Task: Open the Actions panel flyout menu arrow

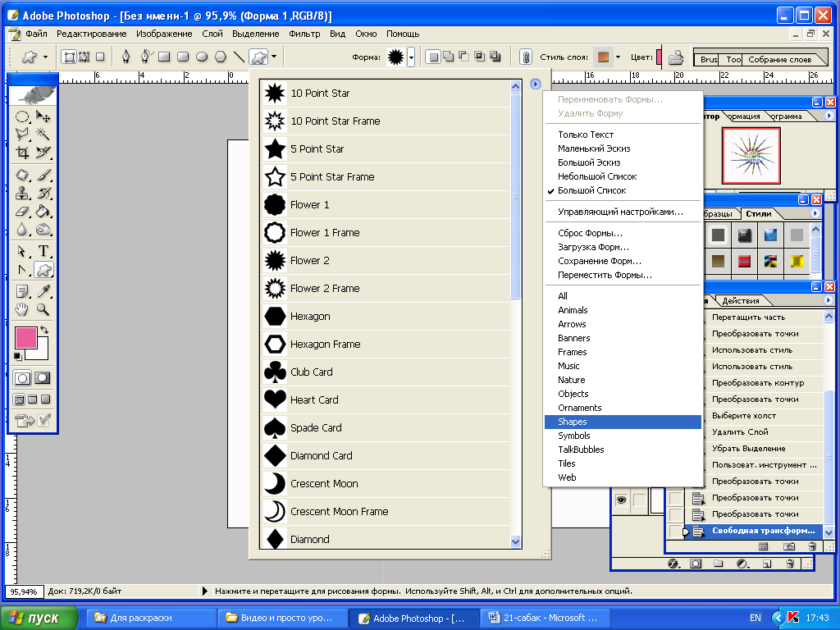Action: click(x=829, y=300)
